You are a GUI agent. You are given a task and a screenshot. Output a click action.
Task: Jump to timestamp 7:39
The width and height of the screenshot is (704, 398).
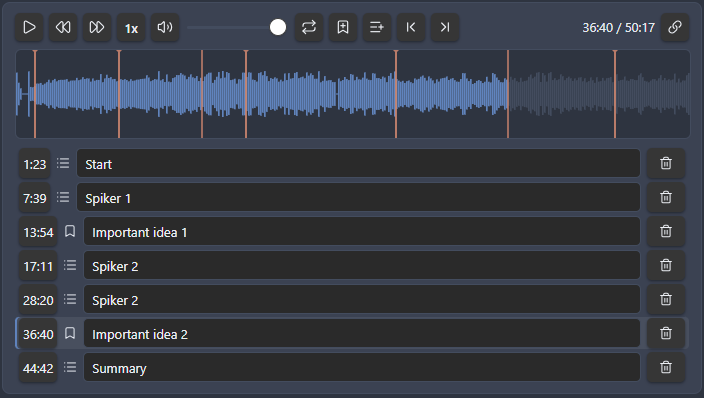[x=35, y=198]
